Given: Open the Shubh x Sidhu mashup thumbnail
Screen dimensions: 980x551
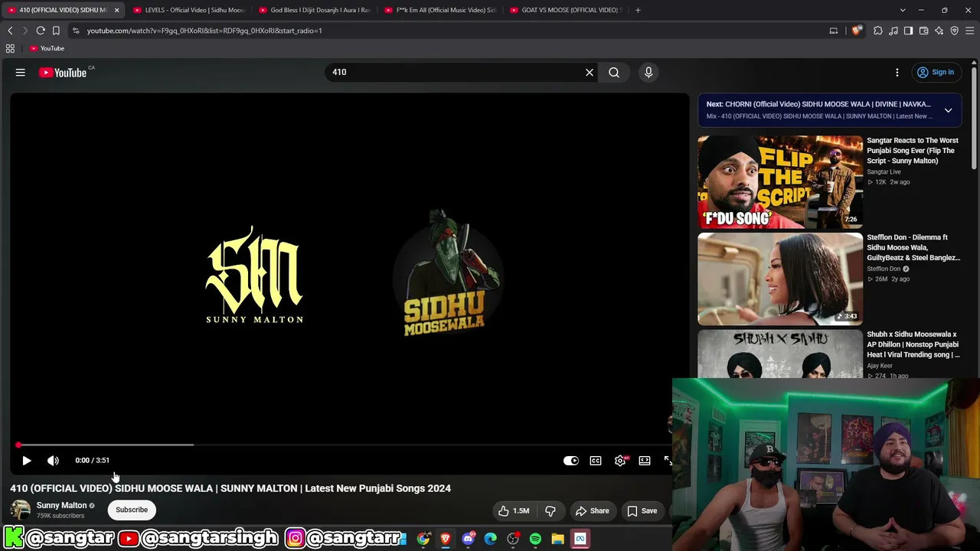Looking at the screenshot, I should pos(780,354).
